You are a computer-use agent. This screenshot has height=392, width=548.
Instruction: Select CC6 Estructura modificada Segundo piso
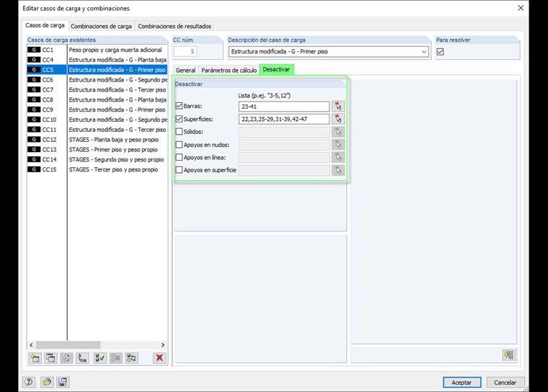tap(97, 80)
